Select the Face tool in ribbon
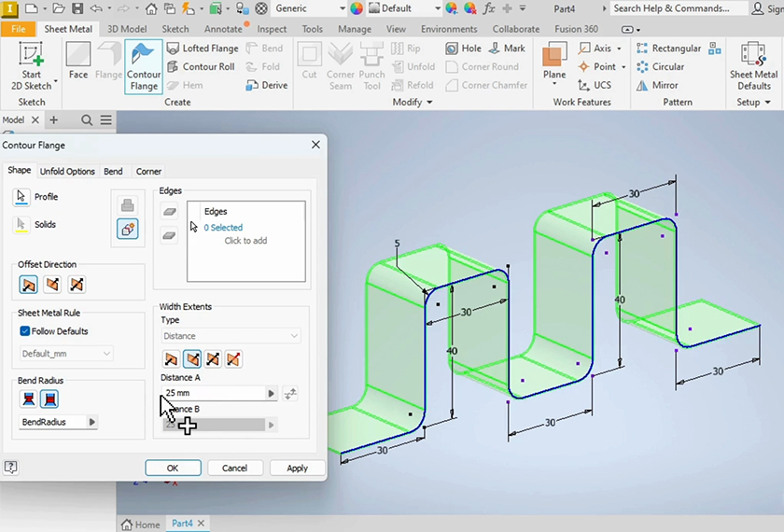The width and height of the screenshot is (784, 532). pyautogui.click(x=78, y=62)
